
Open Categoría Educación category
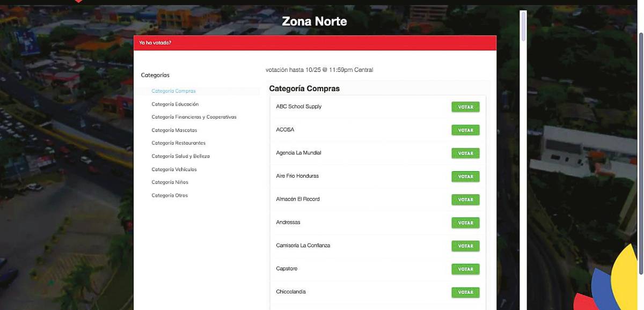pyautogui.click(x=175, y=104)
